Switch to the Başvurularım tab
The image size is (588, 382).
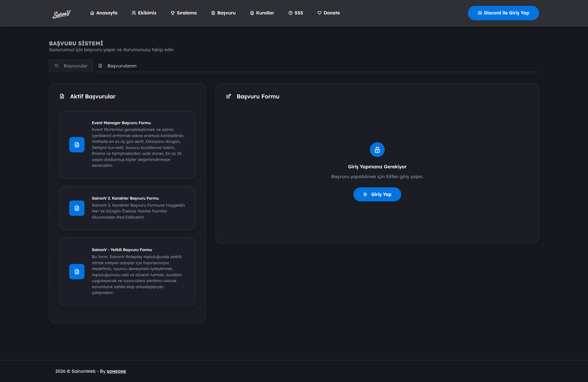[118, 66]
